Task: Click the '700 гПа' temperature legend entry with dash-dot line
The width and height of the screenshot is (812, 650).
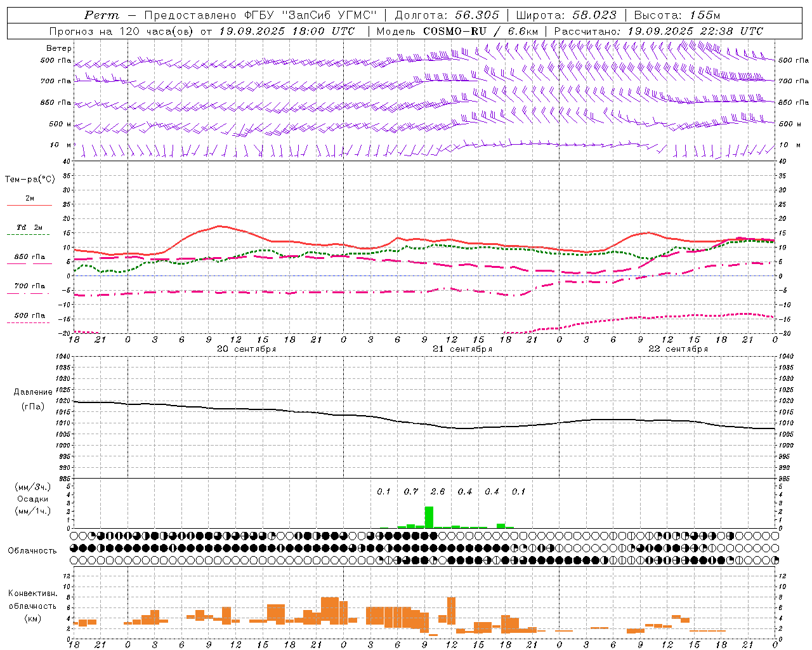Action: (29, 286)
